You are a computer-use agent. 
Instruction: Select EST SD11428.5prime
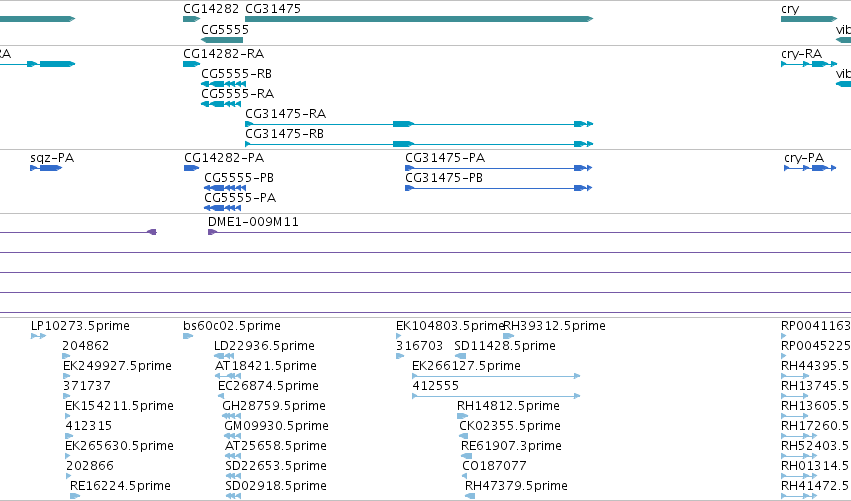pyautogui.click(x=460, y=357)
